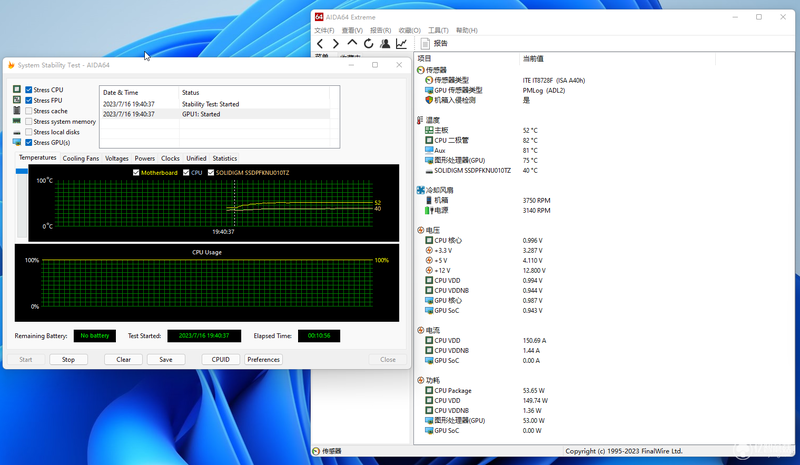Switch to the Statistics tab

(225, 158)
